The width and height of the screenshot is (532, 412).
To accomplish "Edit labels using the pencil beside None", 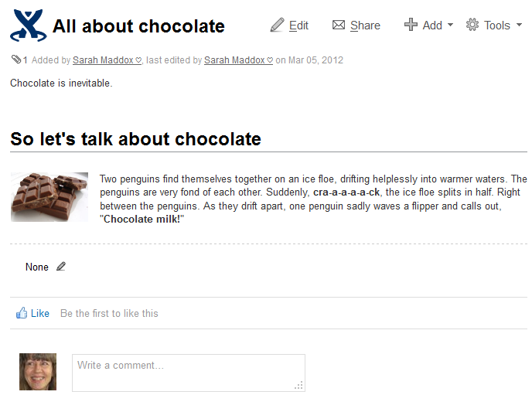I will (x=61, y=267).
